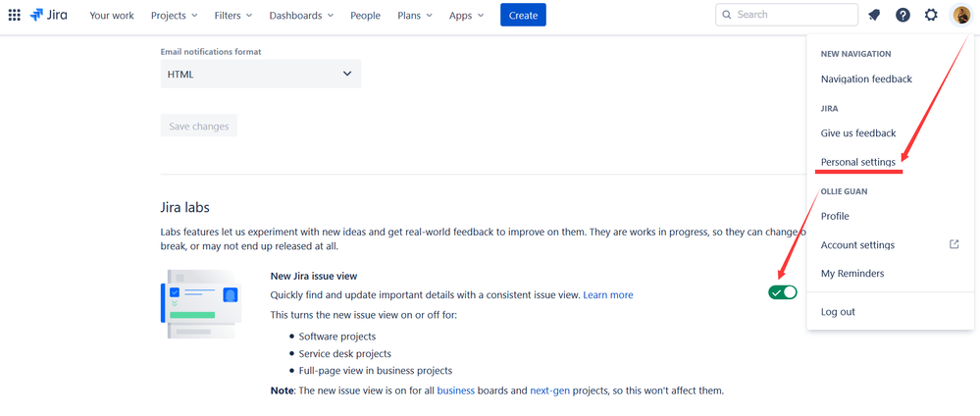
Task: Expand the Dashboards menu
Action: 301,16
